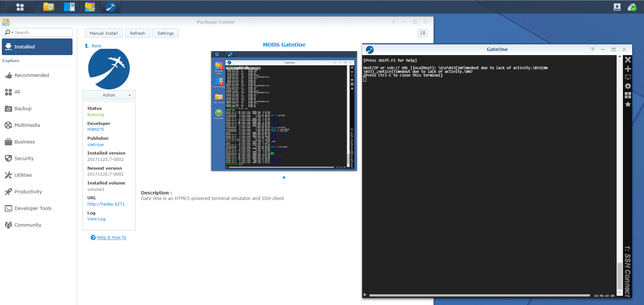Click the terminal clock showing 10:48:10 AM

(604, 296)
